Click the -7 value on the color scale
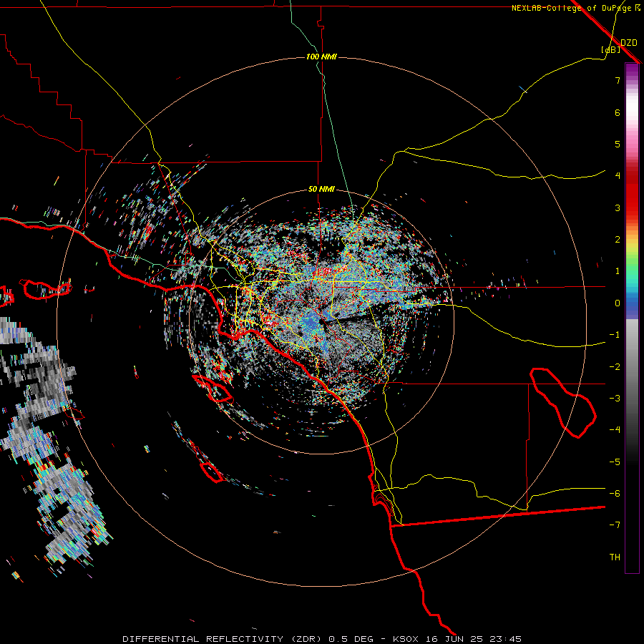 coord(615,525)
